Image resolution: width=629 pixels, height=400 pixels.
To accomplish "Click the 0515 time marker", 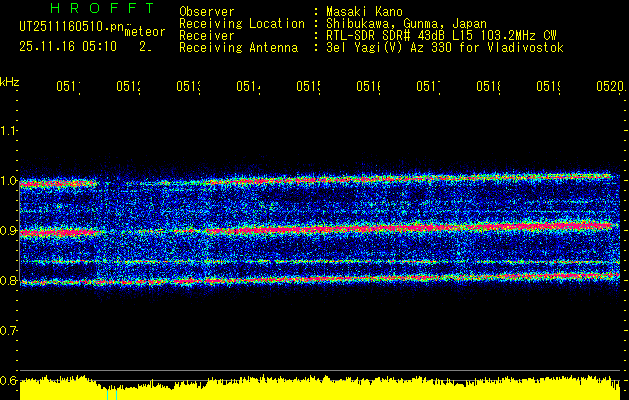I will coord(308,87).
